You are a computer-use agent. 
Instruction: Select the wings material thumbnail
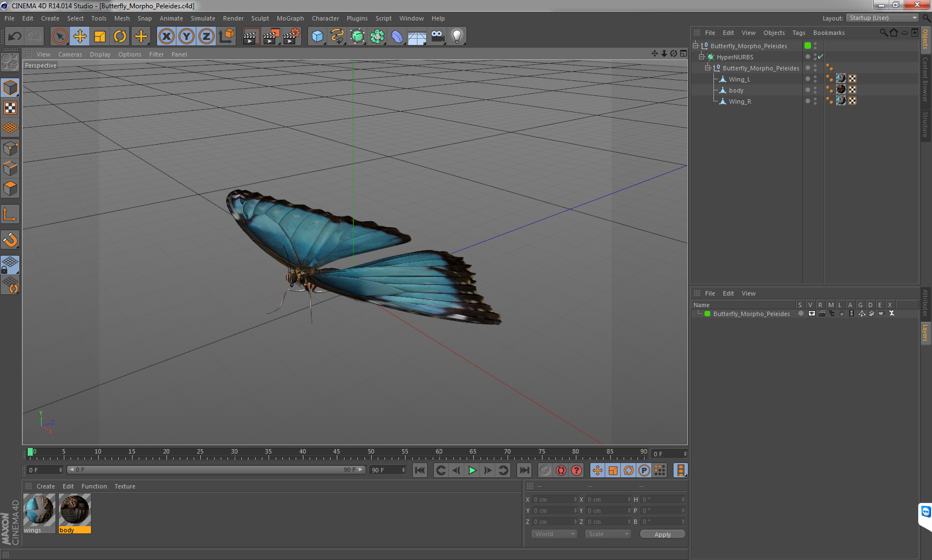pos(39,513)
